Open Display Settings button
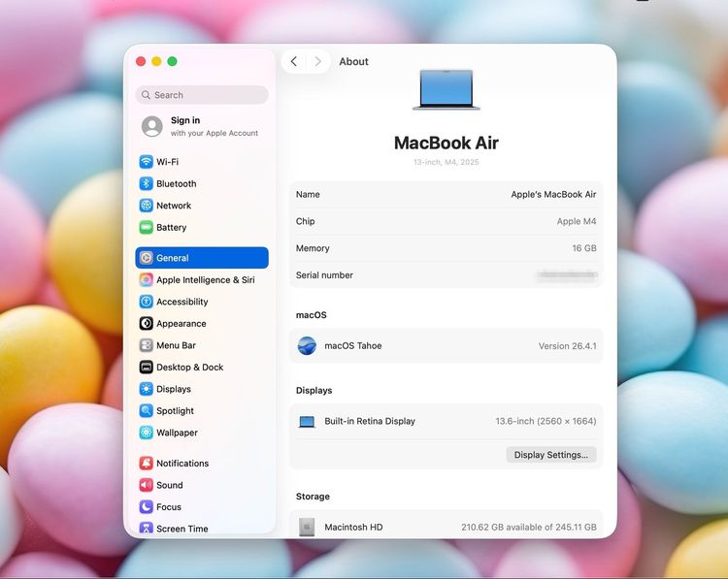The width and height of the screenshot is (728, 579). [551, 455]
